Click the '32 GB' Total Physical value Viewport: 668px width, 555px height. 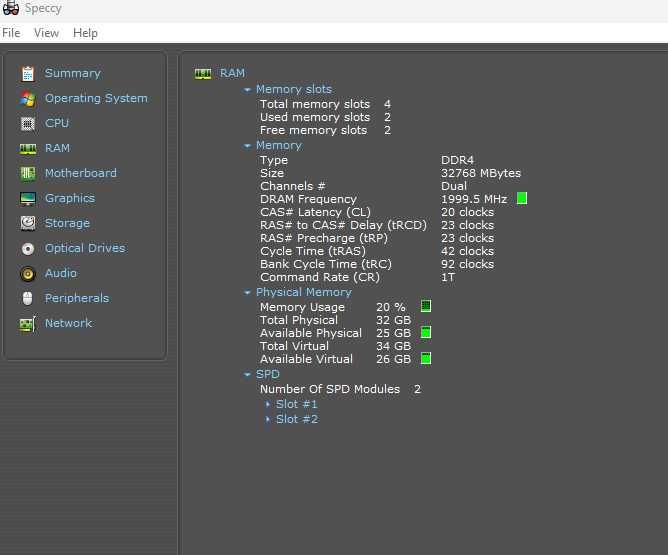(393, 320)
